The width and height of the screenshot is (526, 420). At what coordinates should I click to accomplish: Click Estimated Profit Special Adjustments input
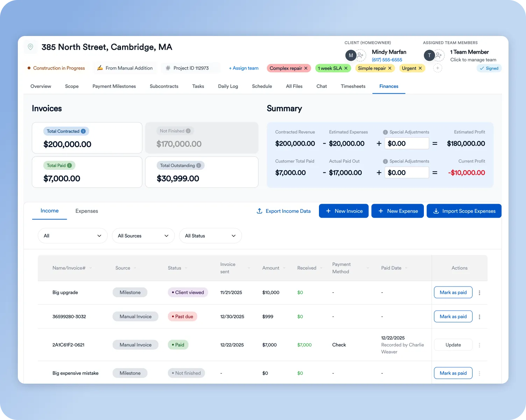407,143
